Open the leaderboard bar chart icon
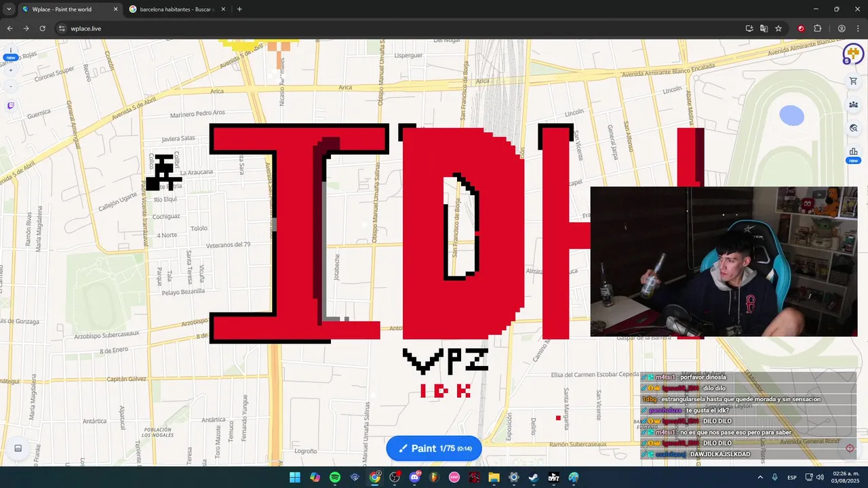The height and width of the screenshot is (488, 868). point(853,152)
